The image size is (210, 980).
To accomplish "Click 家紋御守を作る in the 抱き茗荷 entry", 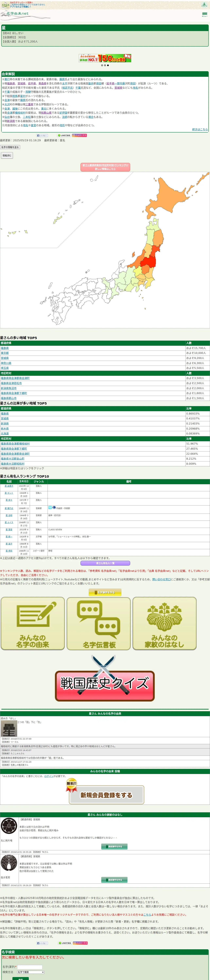I will click(x=114, y=880).
